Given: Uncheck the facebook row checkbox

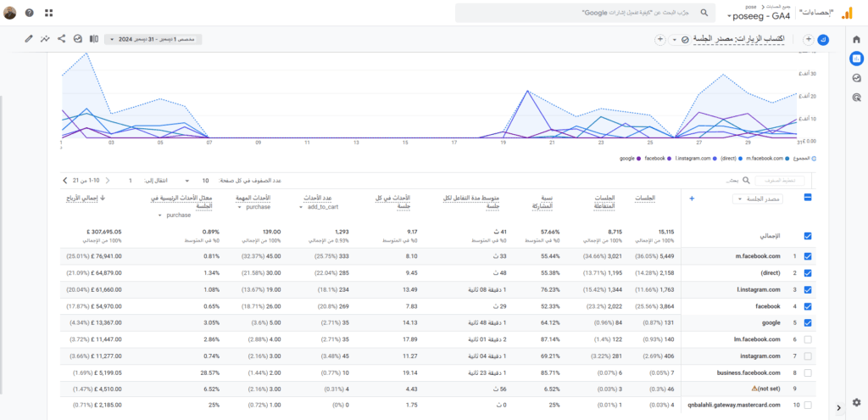Looking at the screenshot, I should click(808, 306).
